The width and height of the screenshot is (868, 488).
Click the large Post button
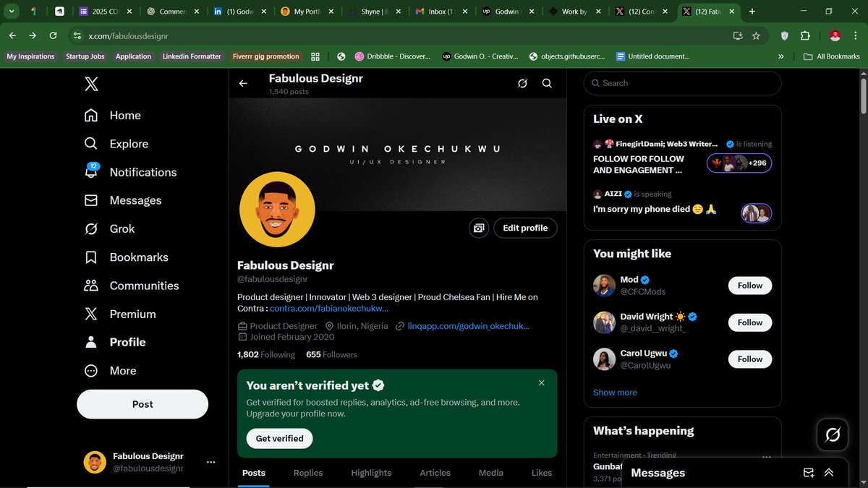pos(142,404)
